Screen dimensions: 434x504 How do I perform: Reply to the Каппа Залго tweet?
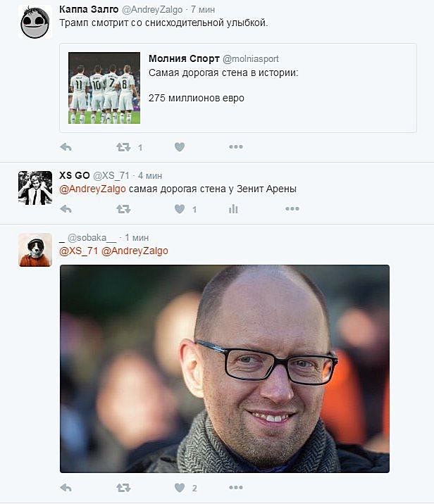(66, 147)
